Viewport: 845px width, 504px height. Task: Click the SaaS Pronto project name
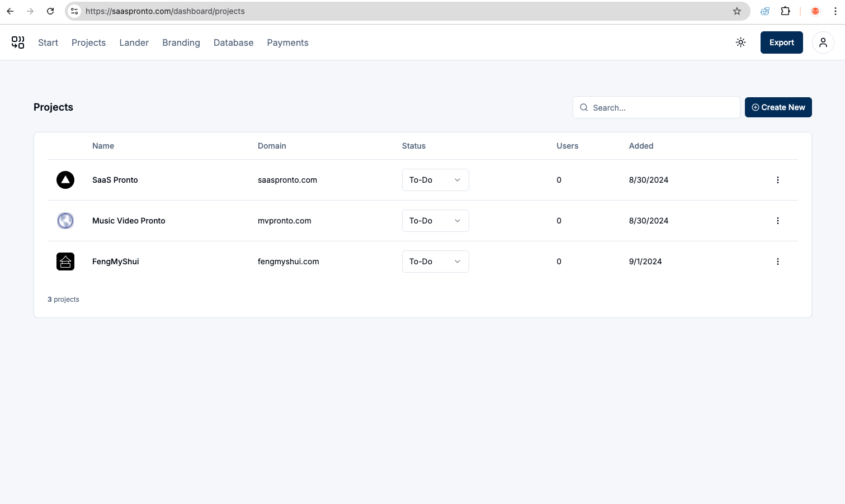(x=115, y=180)
